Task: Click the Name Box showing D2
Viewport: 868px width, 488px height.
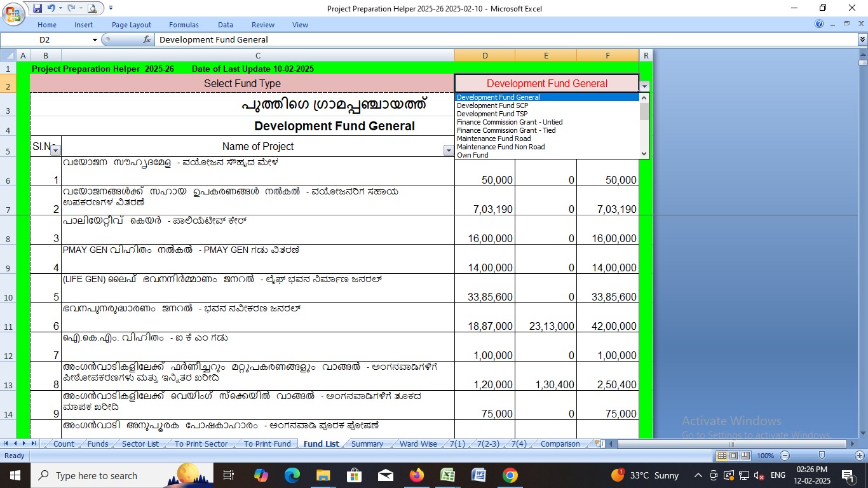Action: [x=45, y=39]
